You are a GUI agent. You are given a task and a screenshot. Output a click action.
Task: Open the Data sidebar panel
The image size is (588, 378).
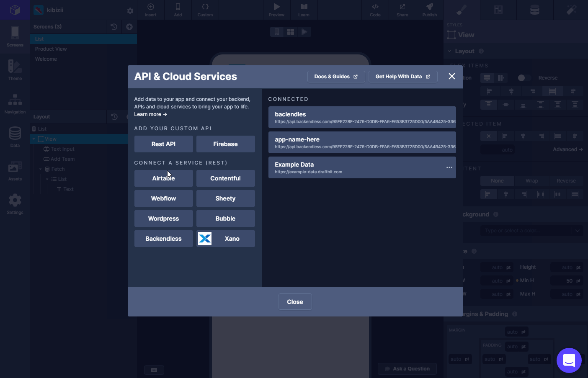(x=15, y=137)
